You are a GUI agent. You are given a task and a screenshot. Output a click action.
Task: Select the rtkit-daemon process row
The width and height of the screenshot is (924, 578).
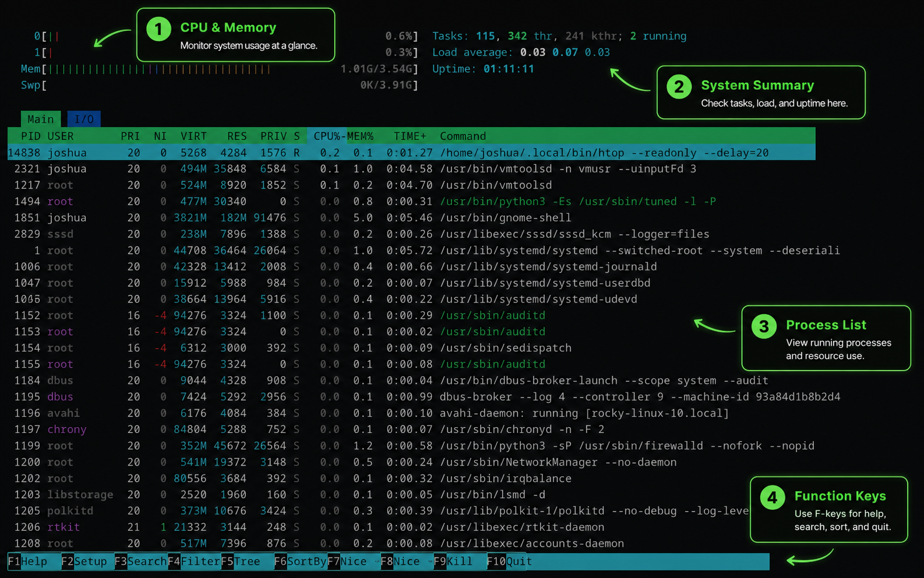click(379, 527)
